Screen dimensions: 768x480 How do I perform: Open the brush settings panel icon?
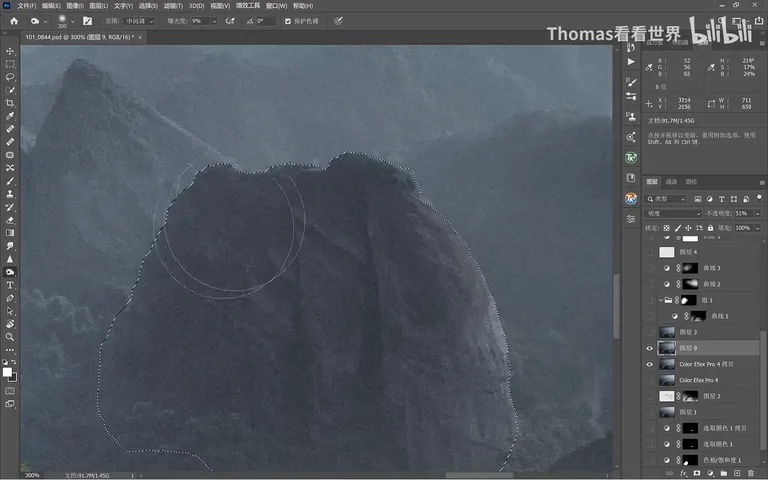87,21
